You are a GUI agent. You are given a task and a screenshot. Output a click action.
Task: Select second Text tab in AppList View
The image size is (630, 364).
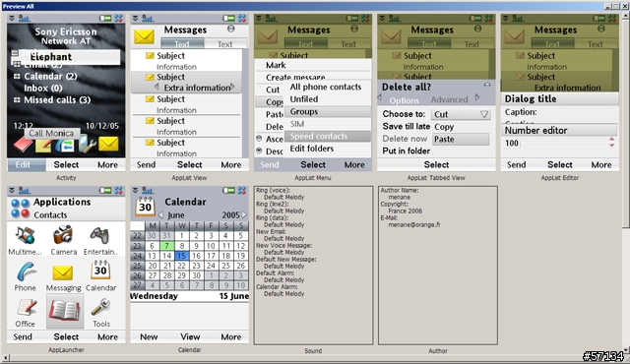pos(225,44)
